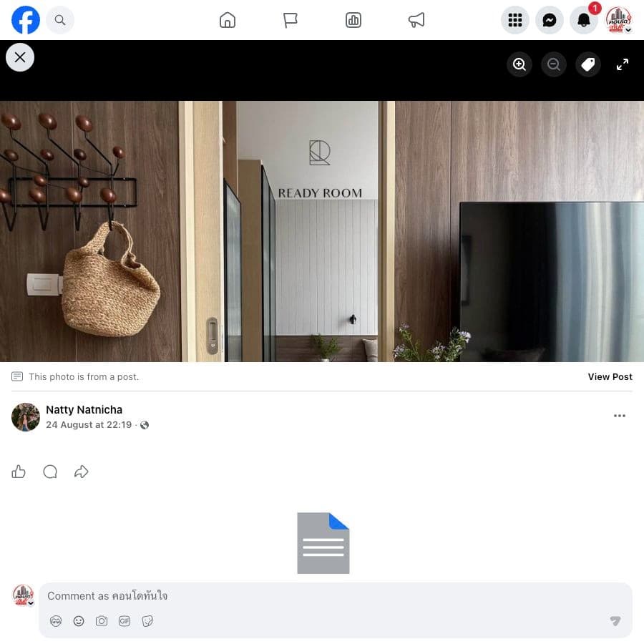
Task: Open the Pages flag tab
Action: coord(290,20)
